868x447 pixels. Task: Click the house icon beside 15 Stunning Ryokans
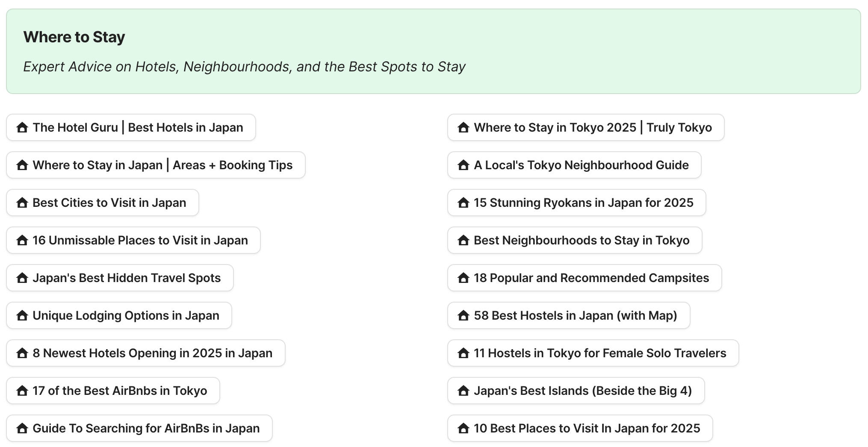click(463, 203)
